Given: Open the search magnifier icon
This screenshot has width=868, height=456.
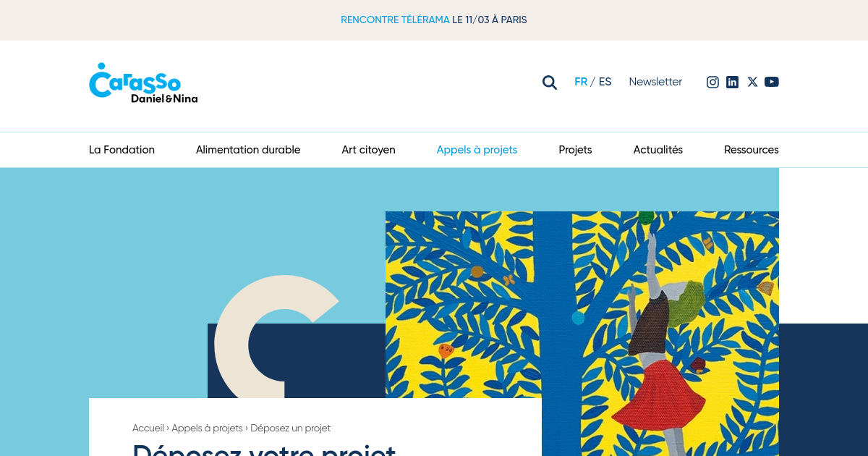Looking at the screenshot, I should tap(550, 83).
